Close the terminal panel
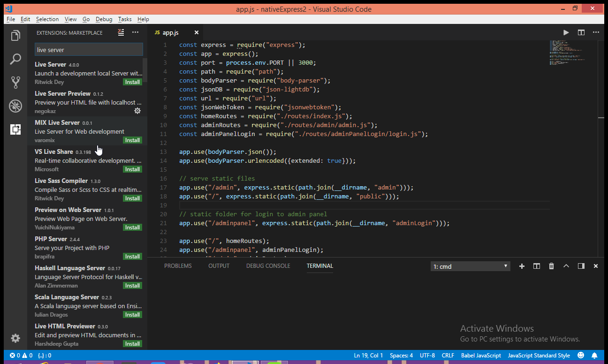 coord(596,266)
